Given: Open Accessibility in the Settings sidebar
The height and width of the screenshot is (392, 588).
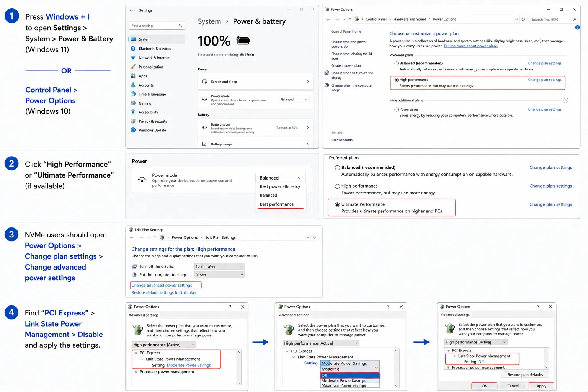Looking at the screenshot, I should [149, 112].
